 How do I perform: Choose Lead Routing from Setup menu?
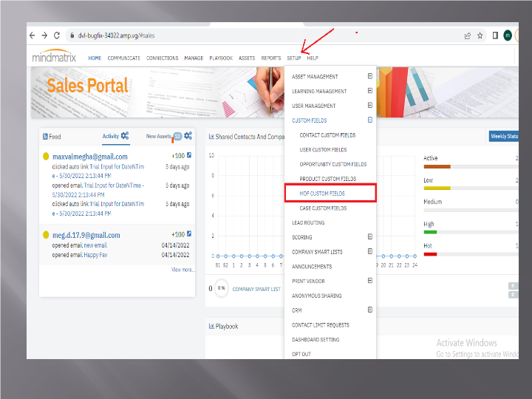307,222
